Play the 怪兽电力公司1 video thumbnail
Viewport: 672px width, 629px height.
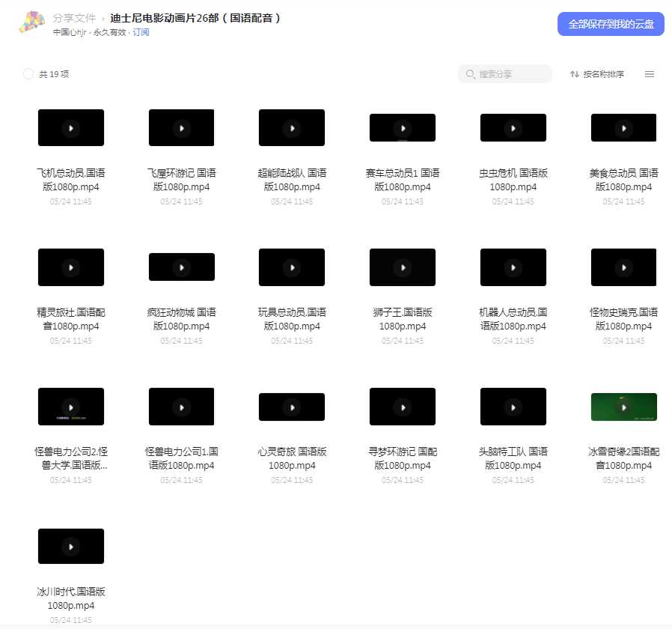point(181,407)
